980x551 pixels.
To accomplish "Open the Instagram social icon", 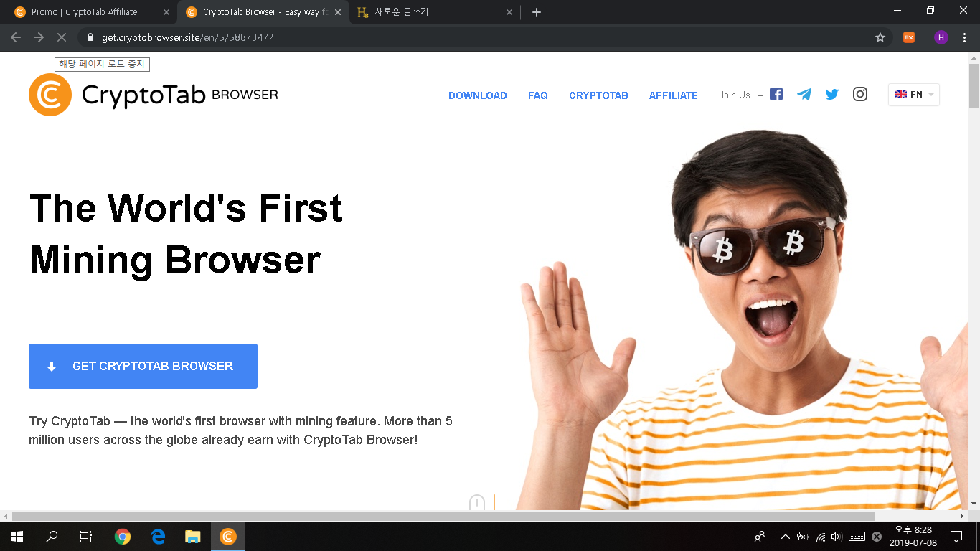I will click(x=860, y=94).
